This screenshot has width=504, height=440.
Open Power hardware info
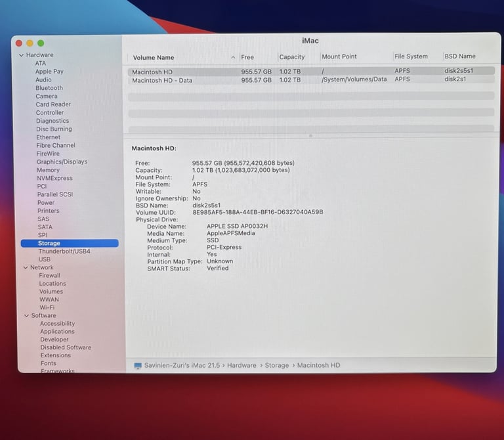point(46,203)
